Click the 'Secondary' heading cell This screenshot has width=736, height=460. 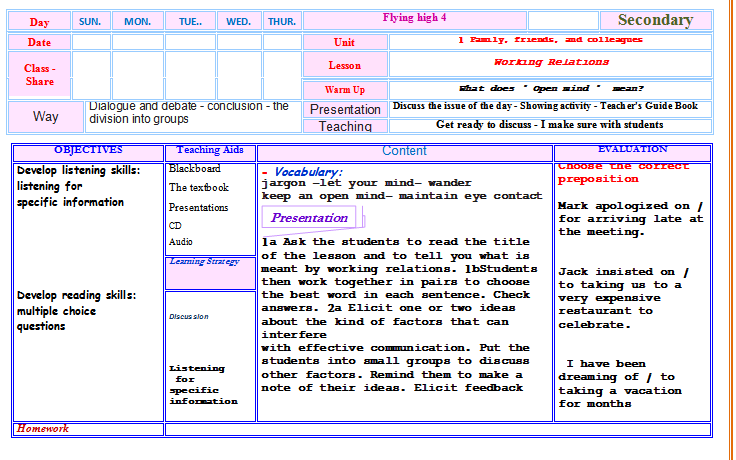click(656, 21)
